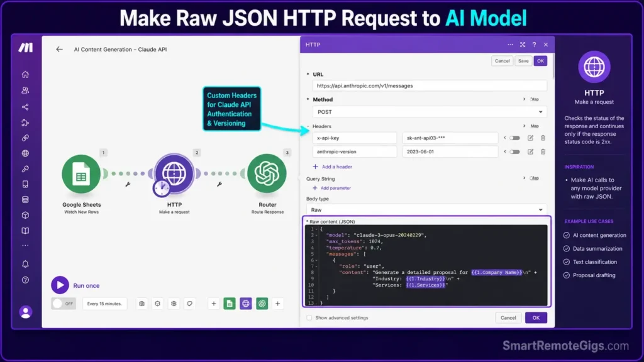
Task: Edit the anthropic-version header item
Action: click(530, 152)
